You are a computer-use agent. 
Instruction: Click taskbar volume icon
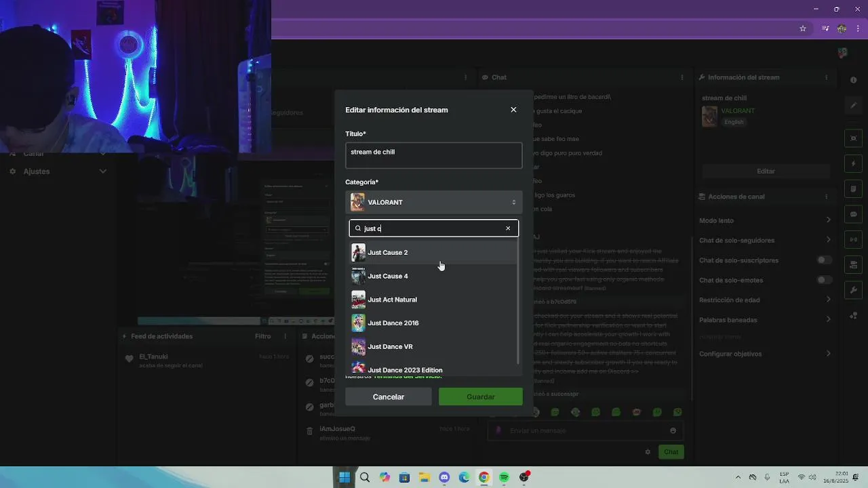pyautogui.click(x=812, y=477)
